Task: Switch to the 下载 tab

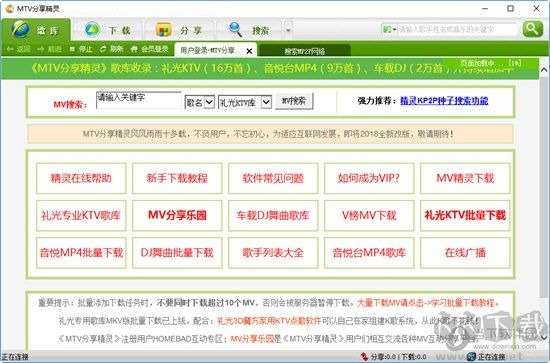Action: point(108,30)
